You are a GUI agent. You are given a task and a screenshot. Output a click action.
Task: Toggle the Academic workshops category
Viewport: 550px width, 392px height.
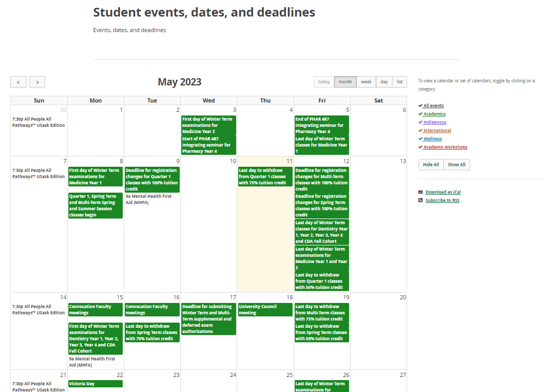(445, 147)
